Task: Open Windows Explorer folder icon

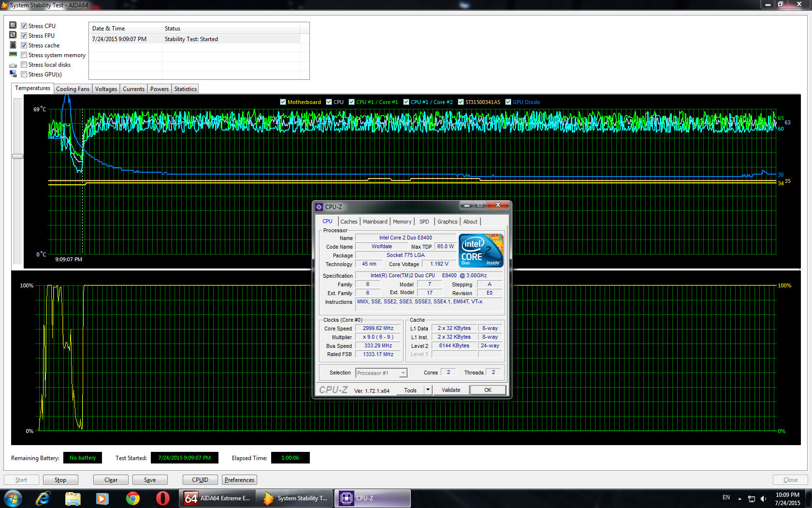Action: click(x=73, y=498)
